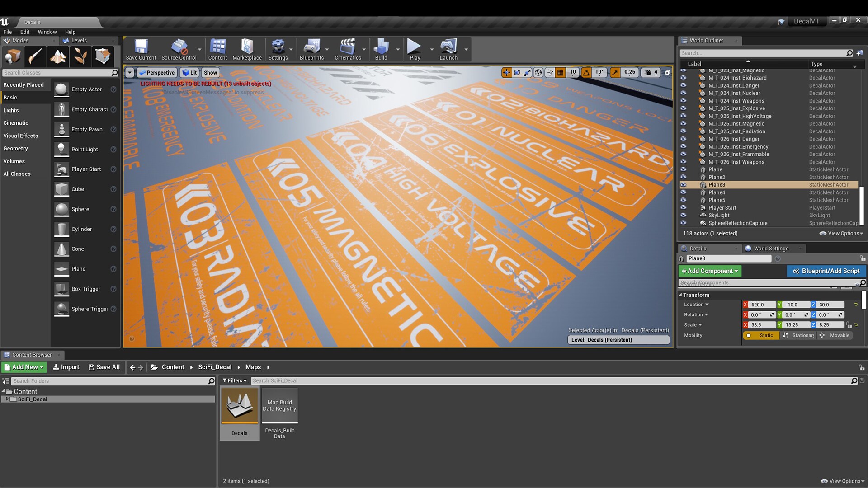Open the Blueprints toolbar icon

pyautogui.click(x=312, y=49)
